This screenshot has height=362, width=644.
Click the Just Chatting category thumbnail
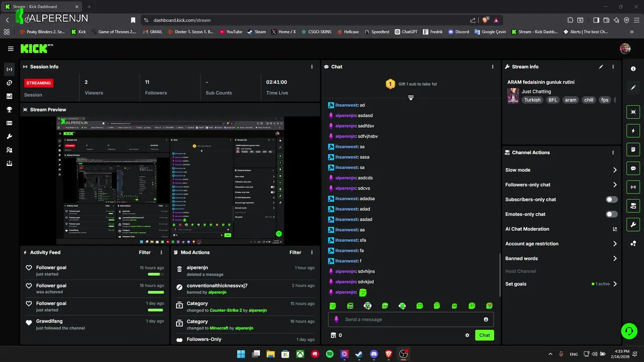tap(513, 96)
